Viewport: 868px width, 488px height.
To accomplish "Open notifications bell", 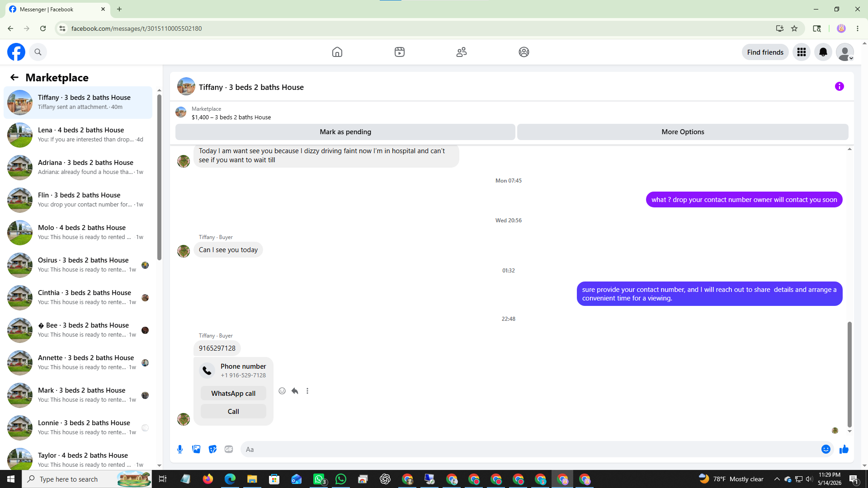I will pos(823,52).
